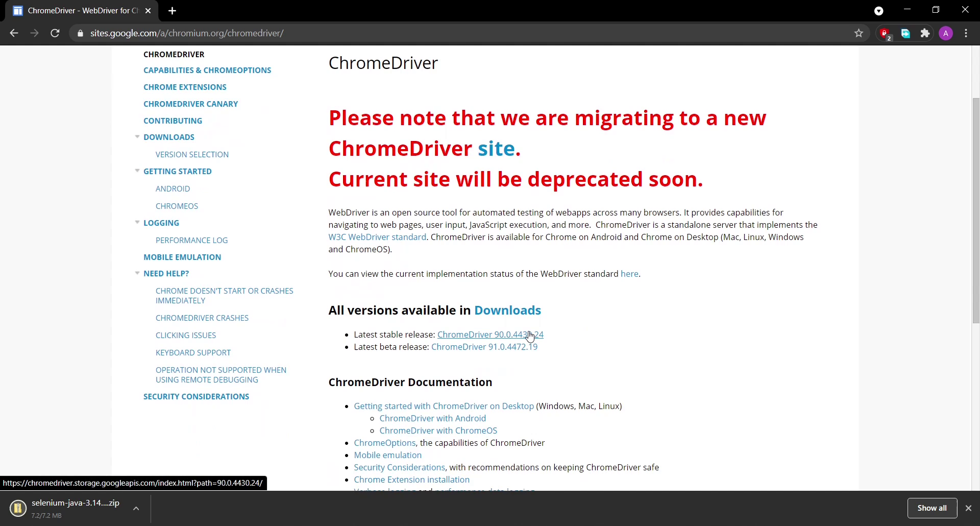The image size is (980, 526).
Task: Open the selenium-java zip file icon
Action: (x=18, y=508)
